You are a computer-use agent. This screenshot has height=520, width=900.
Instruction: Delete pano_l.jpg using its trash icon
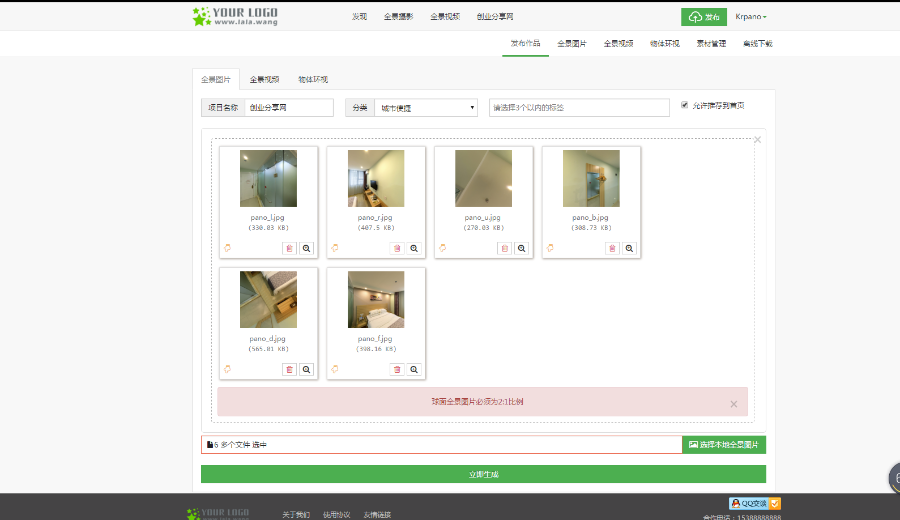(289, 249)
